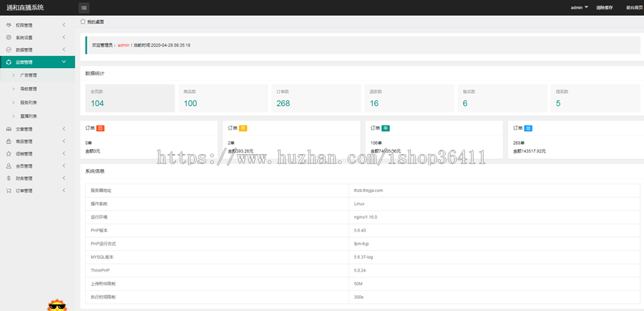Viewport: 644px width, 311px height.
Task: Click the home icon beside 我的桌面
Action: click(83, 21)
